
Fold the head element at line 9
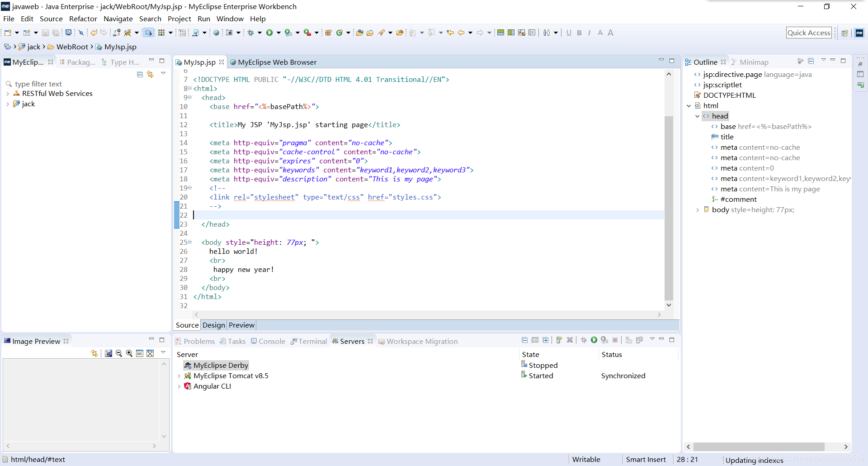pyautogui.click(x=190, y=97)
